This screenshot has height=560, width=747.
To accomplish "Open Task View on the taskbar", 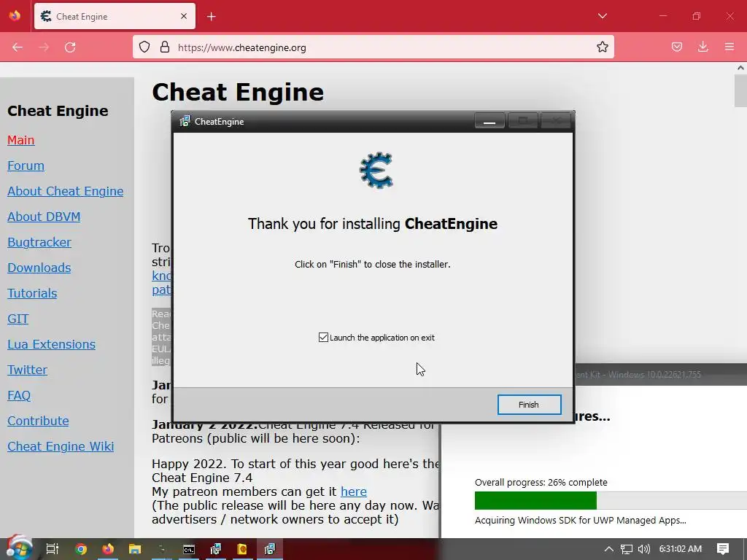I will coord(53,549).
